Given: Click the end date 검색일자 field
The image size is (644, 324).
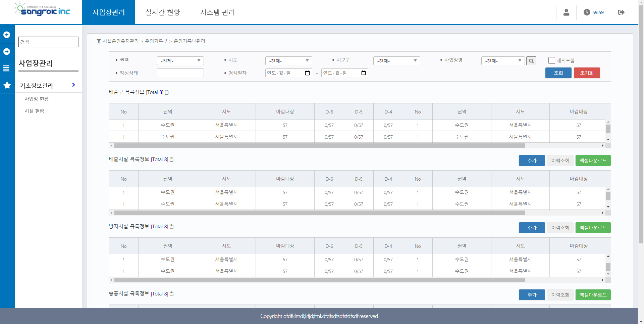Looking at the screenshot, I should [345, 73].
